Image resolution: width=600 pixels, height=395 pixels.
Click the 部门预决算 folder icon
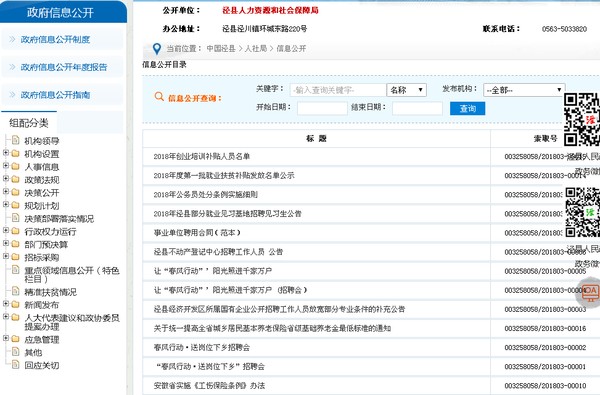pos(15,244)
